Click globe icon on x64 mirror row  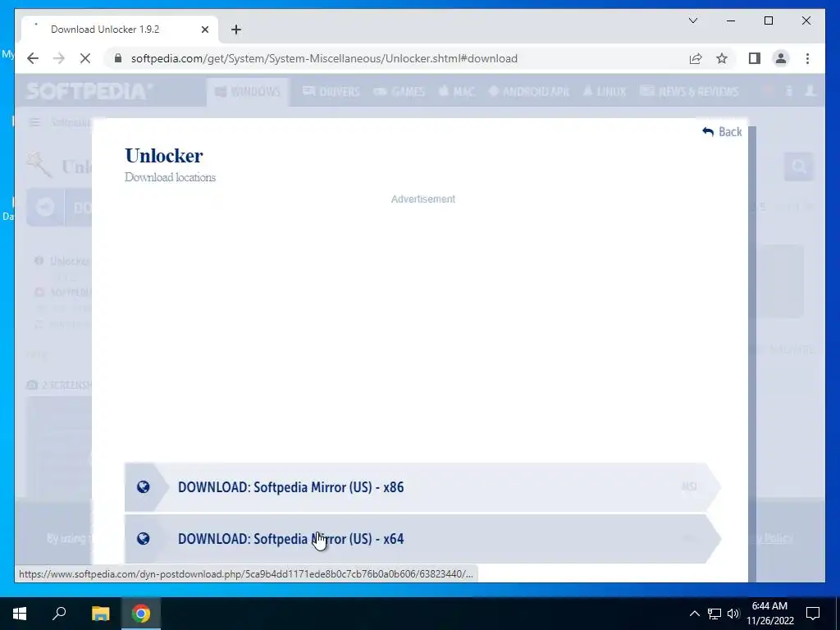point(143,539)
